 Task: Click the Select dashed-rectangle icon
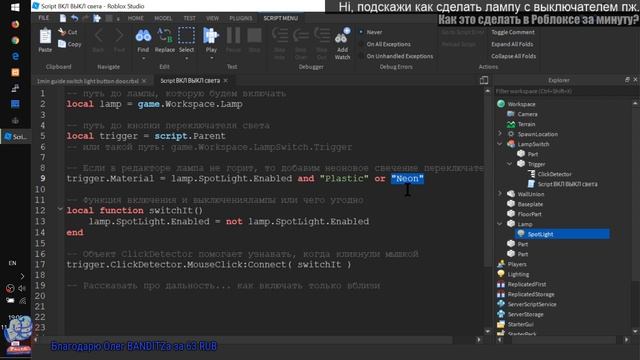[186, 36]
